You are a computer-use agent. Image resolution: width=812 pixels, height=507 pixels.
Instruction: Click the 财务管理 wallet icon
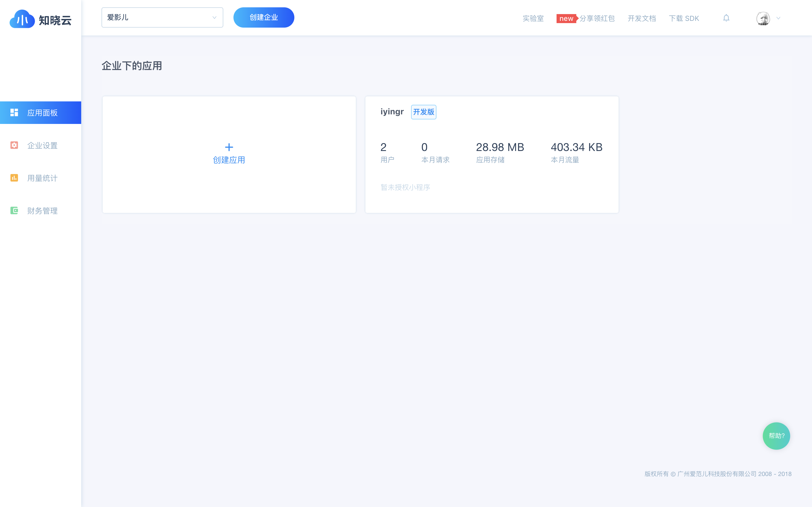(x=14, y=211)
